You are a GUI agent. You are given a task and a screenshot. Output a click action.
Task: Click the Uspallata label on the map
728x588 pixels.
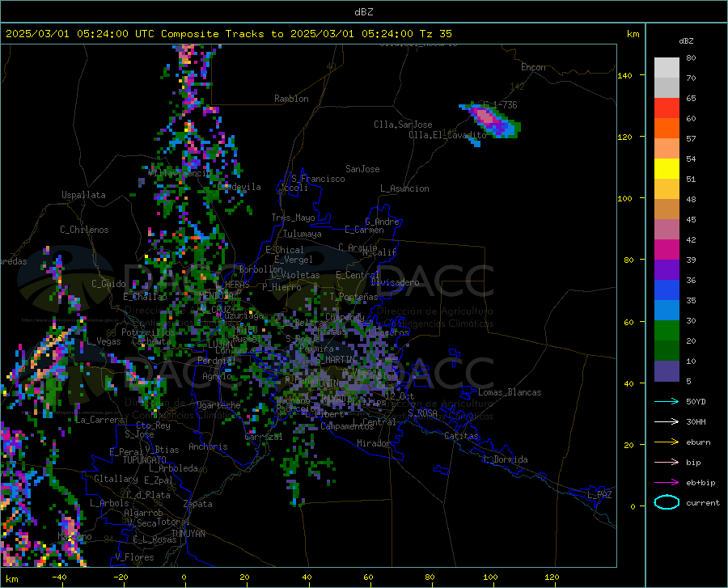pos(83,195)
